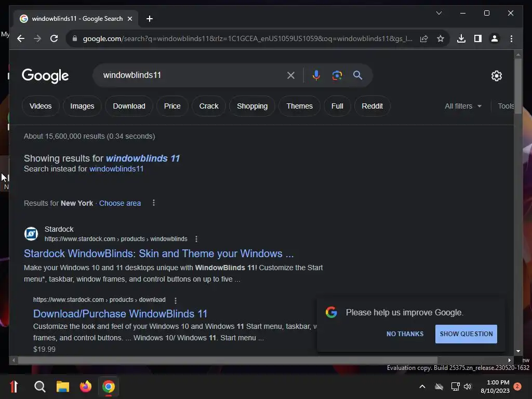532x399 pixels.
Task: Filter results by Shopping
Action: click(252, 106)
